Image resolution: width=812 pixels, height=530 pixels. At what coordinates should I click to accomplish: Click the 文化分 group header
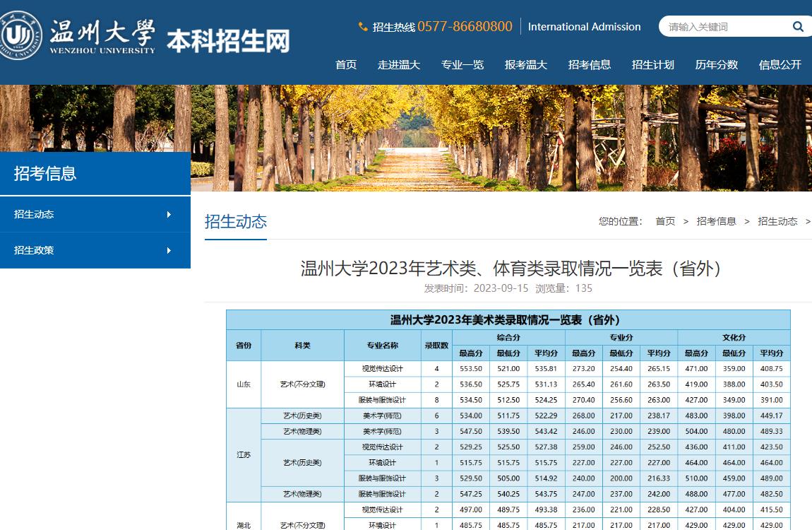pyautogui.click(x=734, y=337)
